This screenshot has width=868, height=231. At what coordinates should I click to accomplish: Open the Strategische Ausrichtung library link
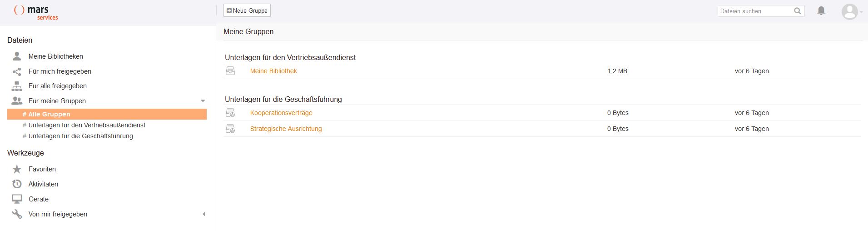tap(286, 129)
